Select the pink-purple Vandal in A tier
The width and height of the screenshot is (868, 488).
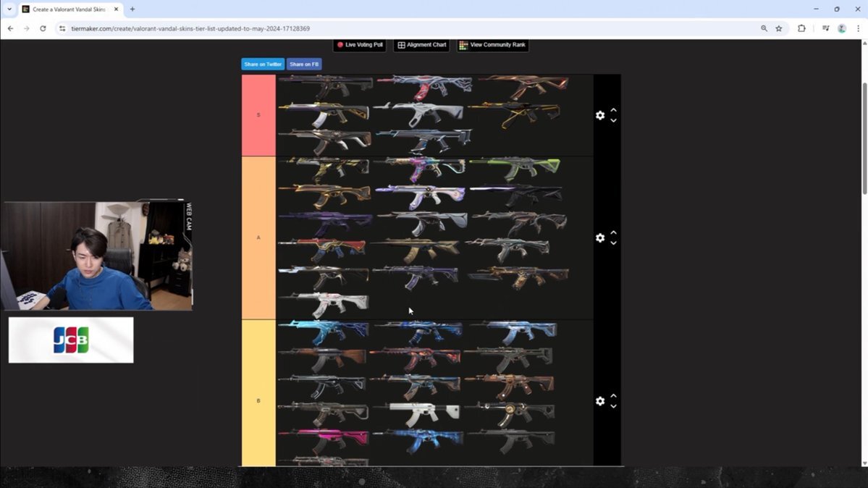coord(420,169)
